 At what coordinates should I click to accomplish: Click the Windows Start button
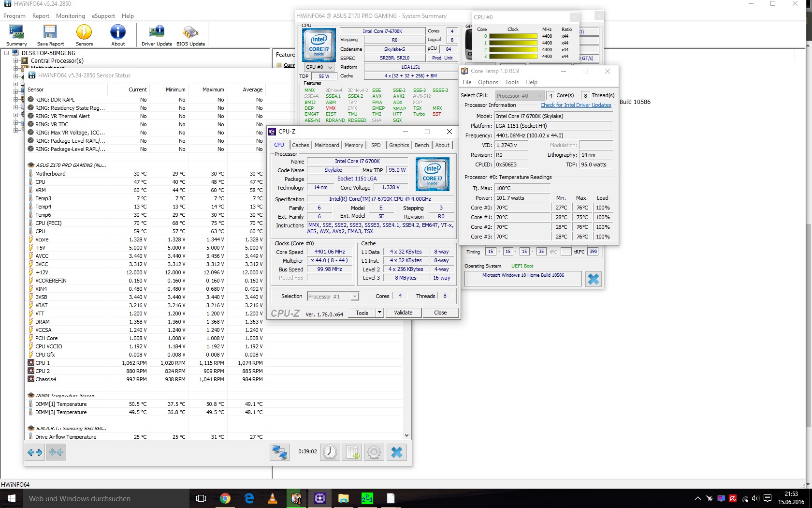[x=12, y=498]
